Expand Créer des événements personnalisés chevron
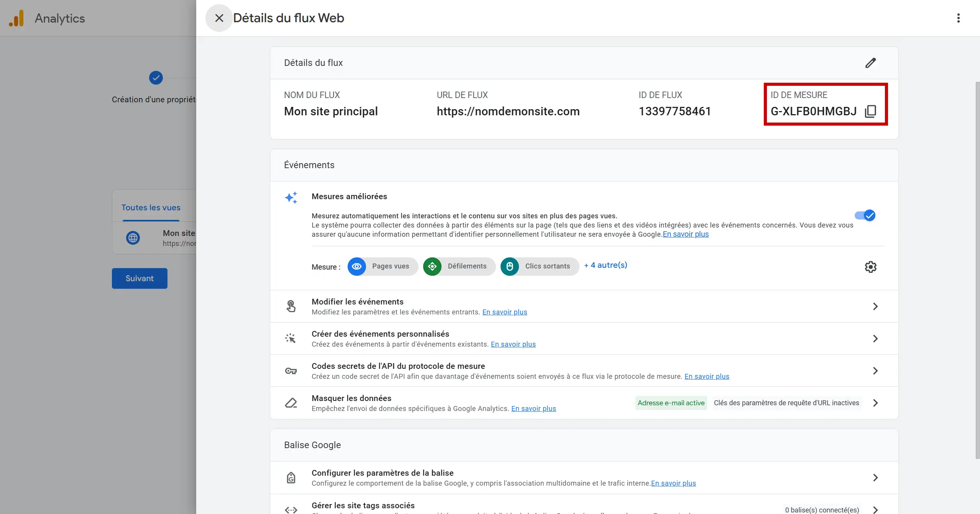 tap(875, 339)
